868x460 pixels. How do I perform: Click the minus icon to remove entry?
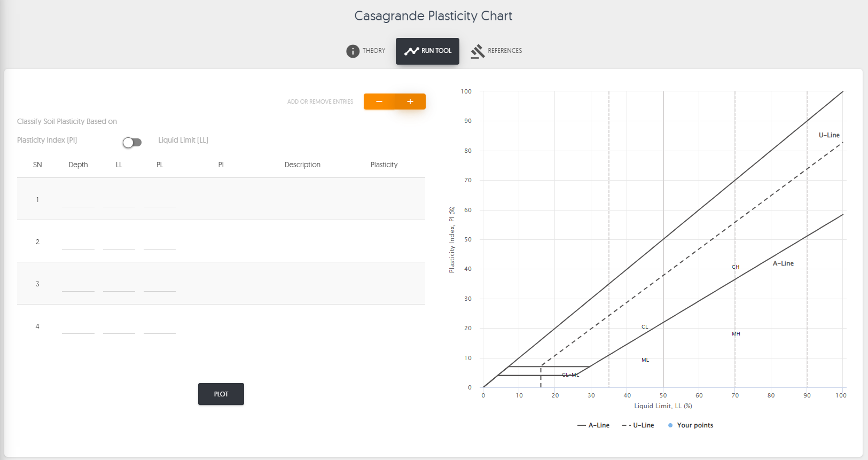tap(379, 102)
